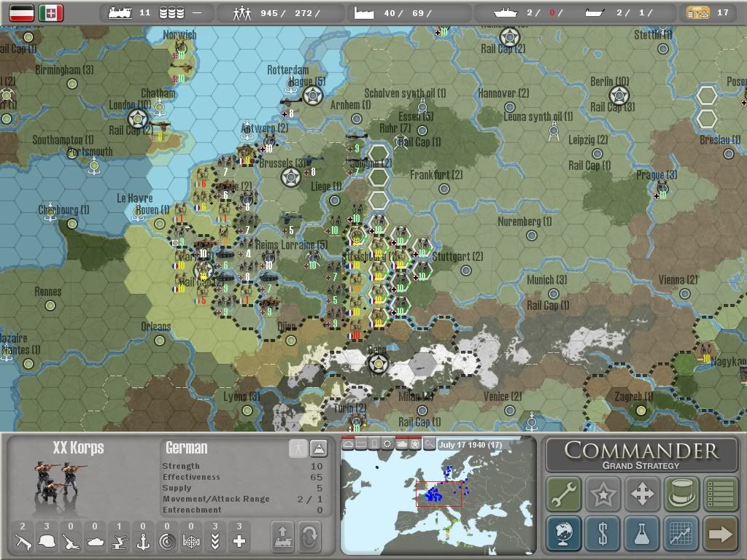Select the strategic bombing crosshair stat icon
Image resolution: width=747 pixels, height=560 pixels.
(191, 536)
